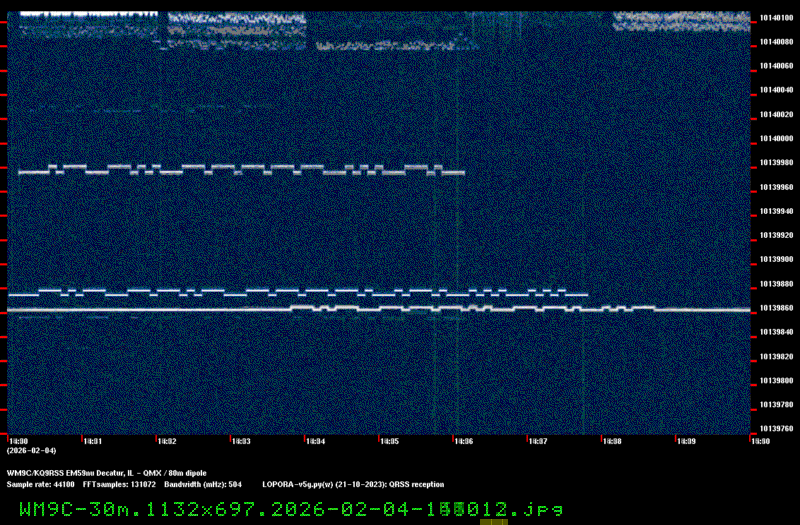
Task: Select the time axis label ending :03
Action: point(241,441)
